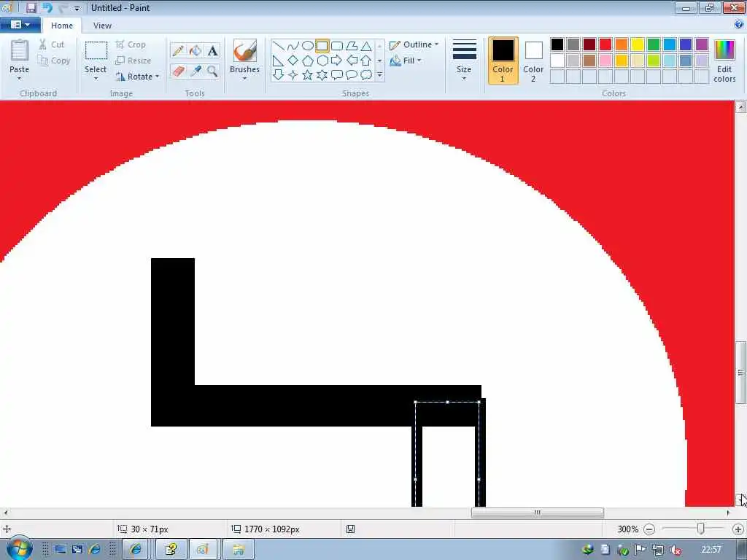This screenshot has height=560, width=747.
Task: Open the Paste dropdown arrow
Action: coord(19,79)
